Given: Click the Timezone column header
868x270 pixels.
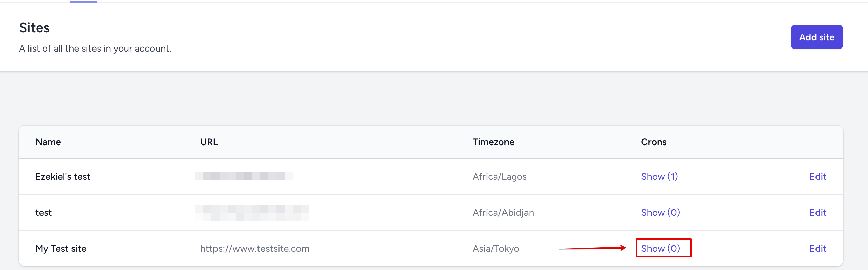Looking at the screenshot, I should tap(493, 142).
